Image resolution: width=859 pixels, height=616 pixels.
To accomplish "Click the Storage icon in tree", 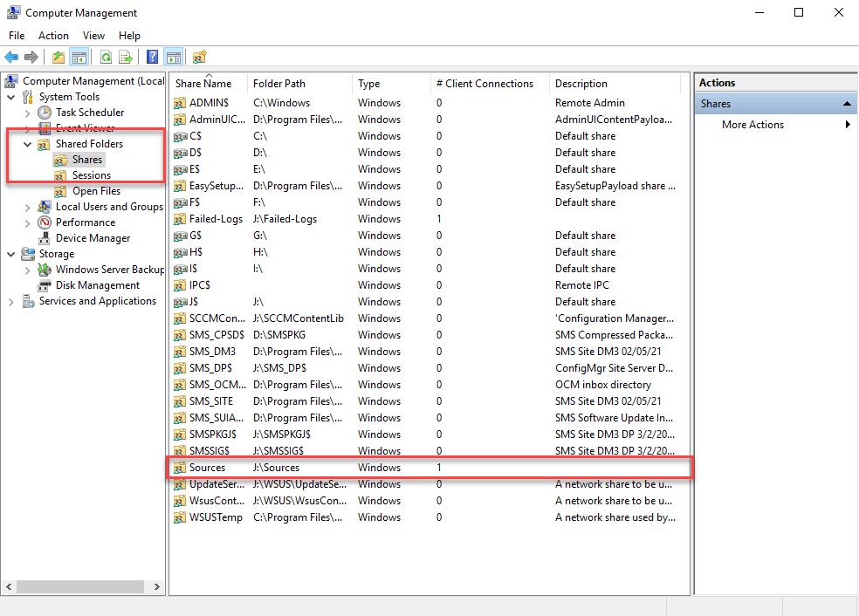I will tap(28, 254).
